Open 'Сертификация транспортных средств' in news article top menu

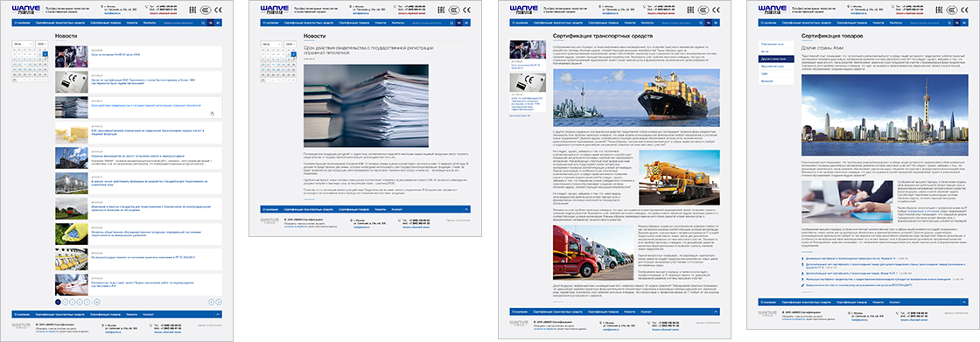[310, 23]
